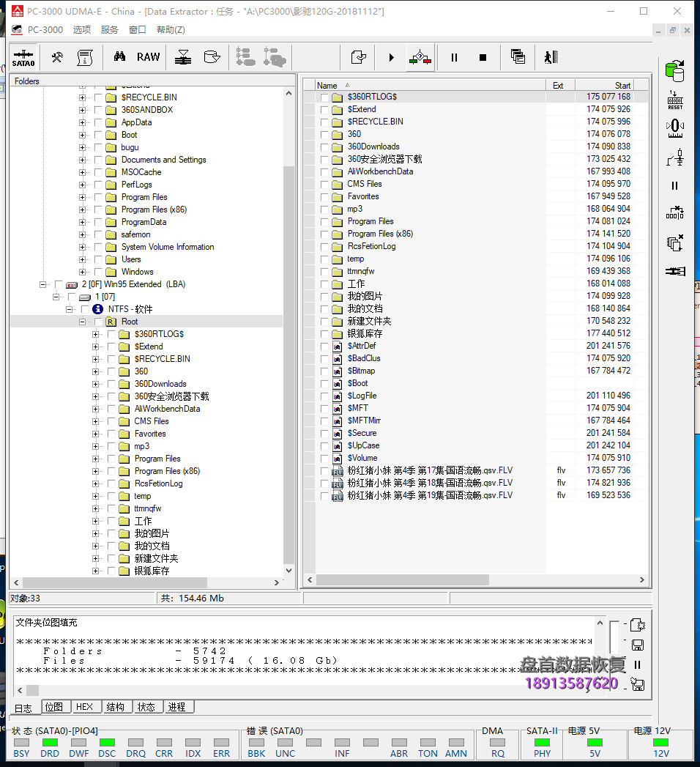Click the print log icon

point(638,684)
